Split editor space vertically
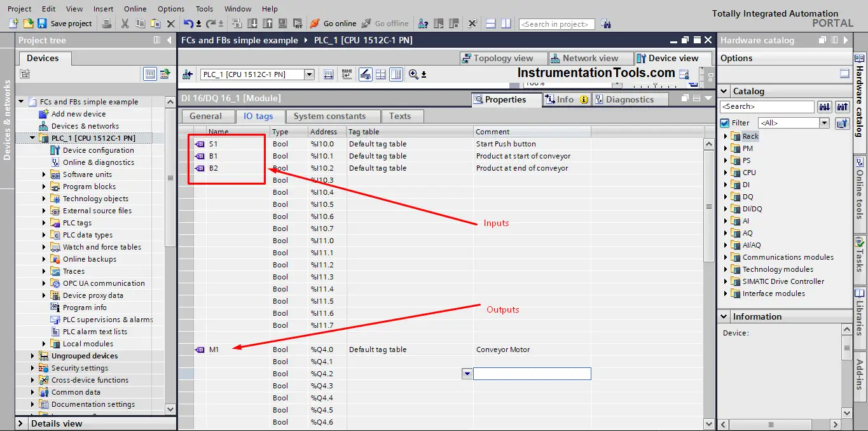This screenshot has width=868, height=431. (506, 24)
